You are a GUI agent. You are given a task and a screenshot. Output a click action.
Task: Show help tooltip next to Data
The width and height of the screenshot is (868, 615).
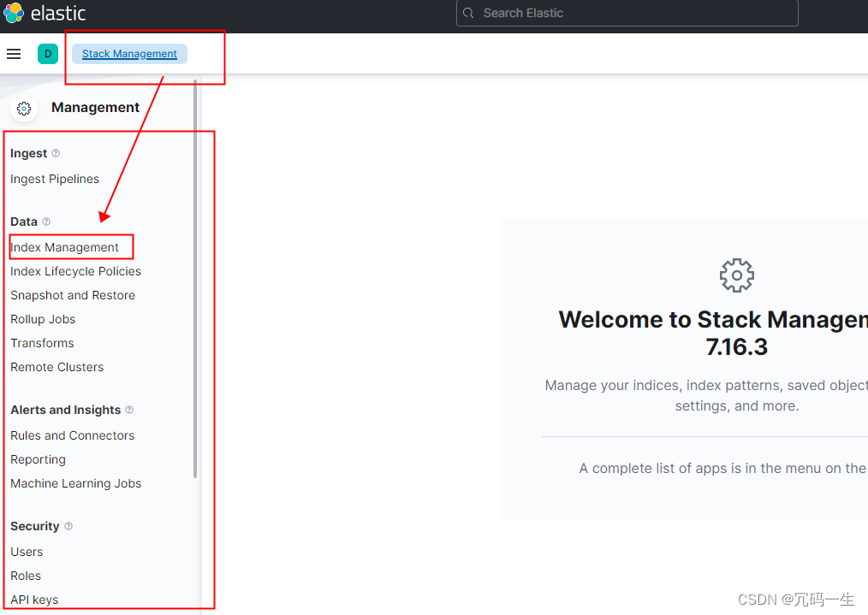[x=46, y=222]
